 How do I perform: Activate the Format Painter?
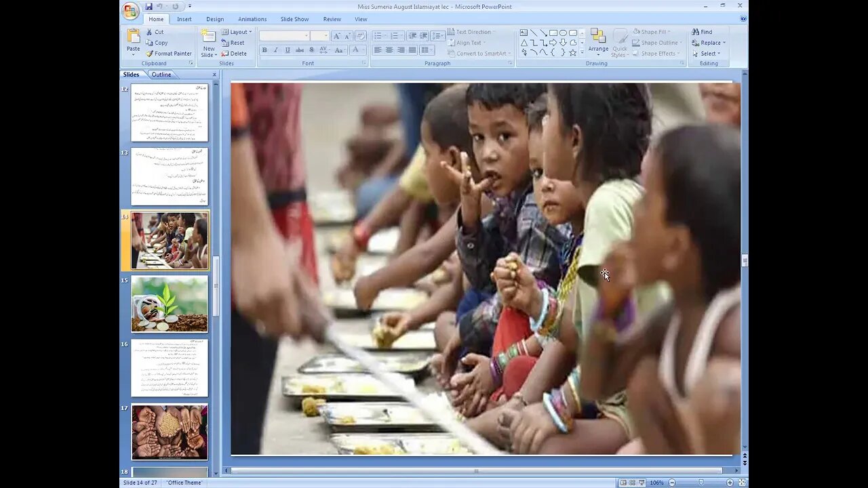168,54
